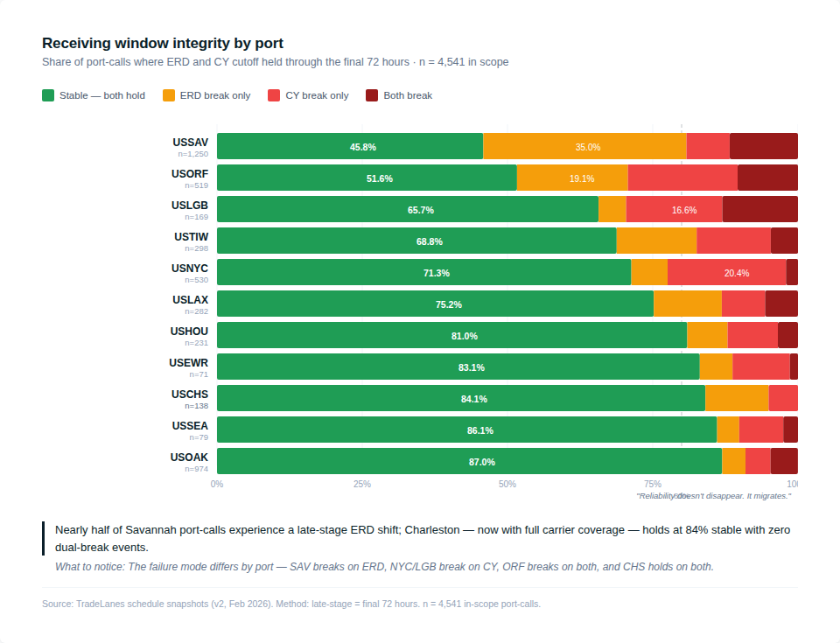Toggle the 'CY break only' legend label

317,95
